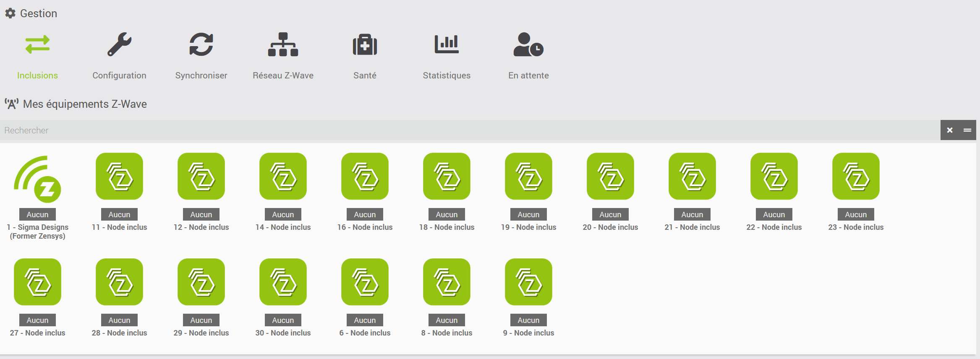Open node 14 device icon

[283, 176]
